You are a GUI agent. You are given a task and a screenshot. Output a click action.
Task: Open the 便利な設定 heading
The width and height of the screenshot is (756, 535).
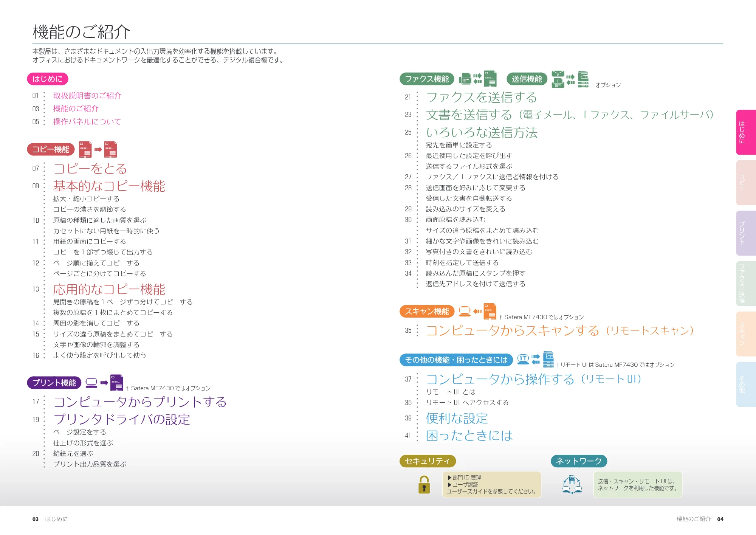(457, 418)
